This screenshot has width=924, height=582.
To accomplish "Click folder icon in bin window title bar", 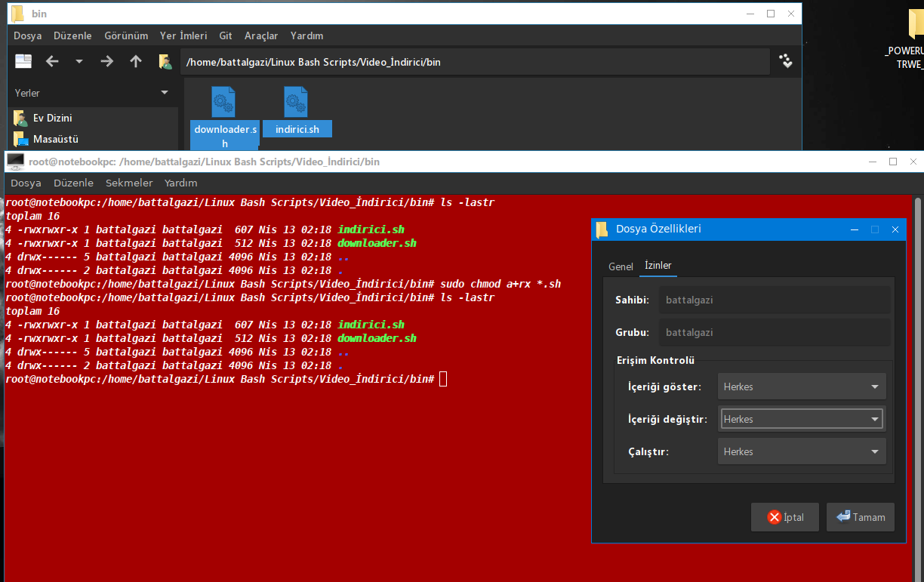I will 17,14.
